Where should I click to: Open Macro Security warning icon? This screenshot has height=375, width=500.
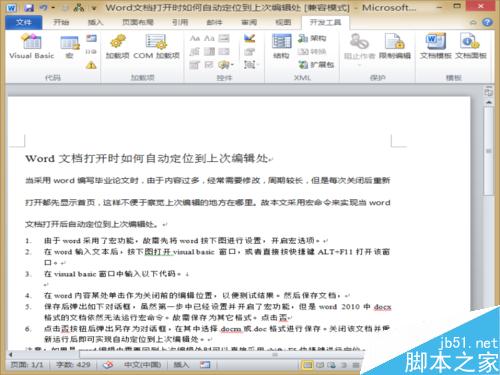point(91,65)
